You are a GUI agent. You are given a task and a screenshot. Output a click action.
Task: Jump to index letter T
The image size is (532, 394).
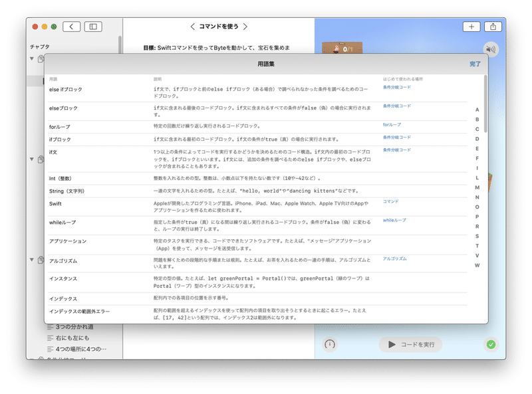(477, 246)
